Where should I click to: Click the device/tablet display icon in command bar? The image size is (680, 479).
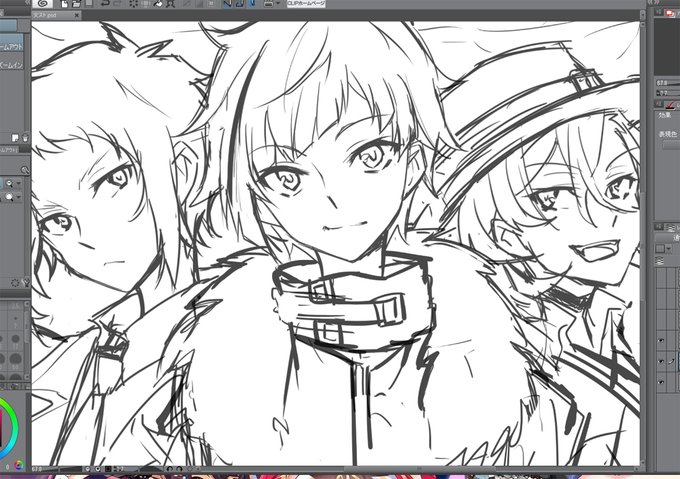[268, 3]
